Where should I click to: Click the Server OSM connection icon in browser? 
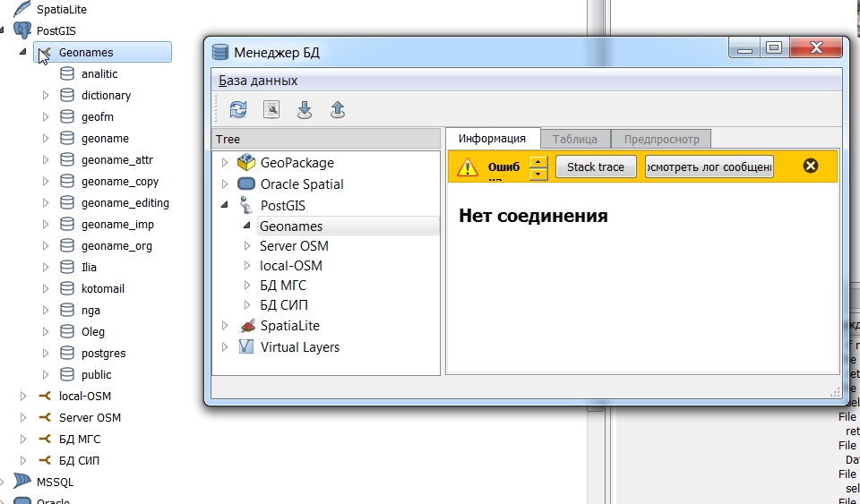45,417
